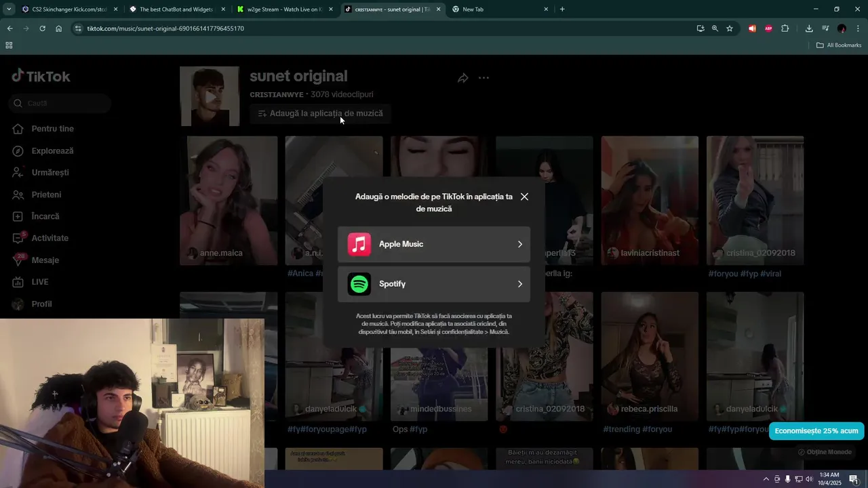This screenshot has height=488, width=868.
Task: Open rebeca.priscilla video thumbnail
Action: click(650, 357)
